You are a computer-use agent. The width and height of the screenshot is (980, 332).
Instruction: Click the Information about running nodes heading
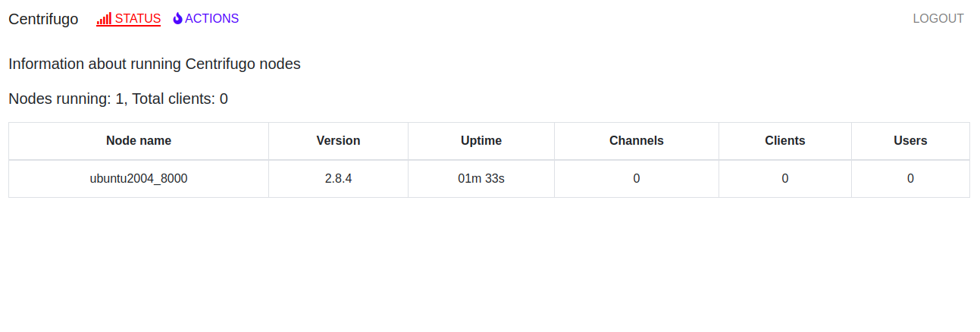click(x=155, y=64)
